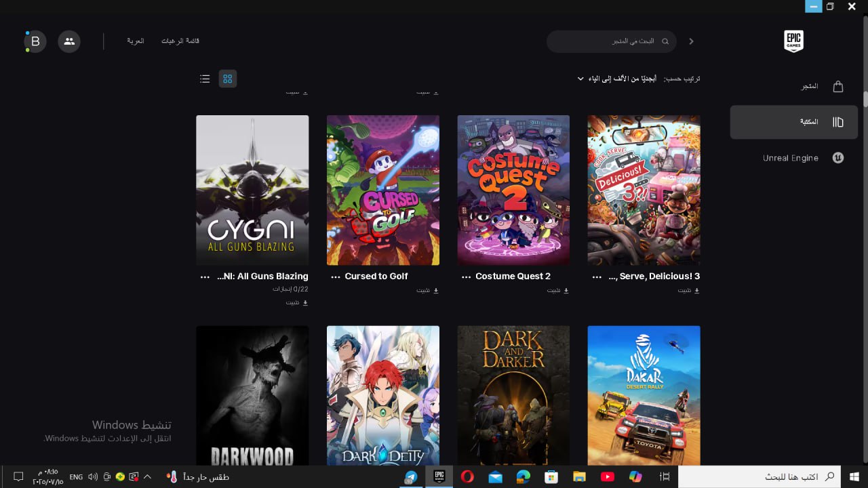Open options menu for Serve, Delicious! 3
Image resolution: width=868 pixels, height=488 pixels.
(x=597, y=277)
